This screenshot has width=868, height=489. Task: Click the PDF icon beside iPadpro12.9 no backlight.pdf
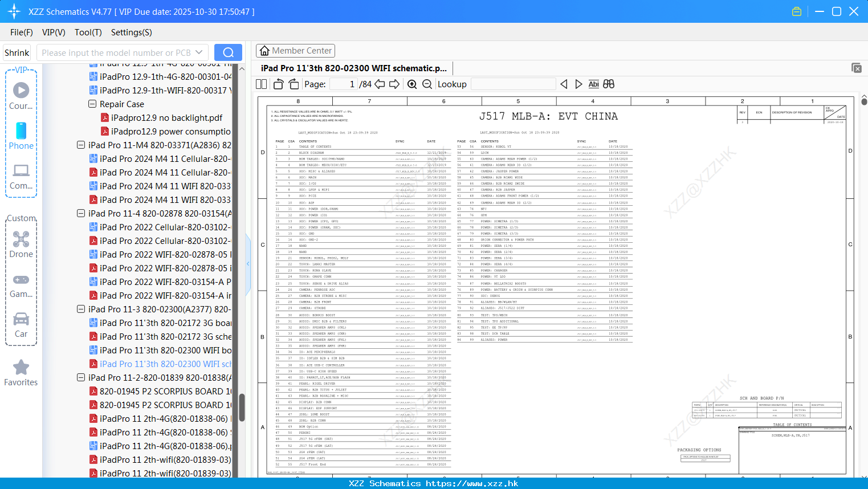tap(105, 117)
